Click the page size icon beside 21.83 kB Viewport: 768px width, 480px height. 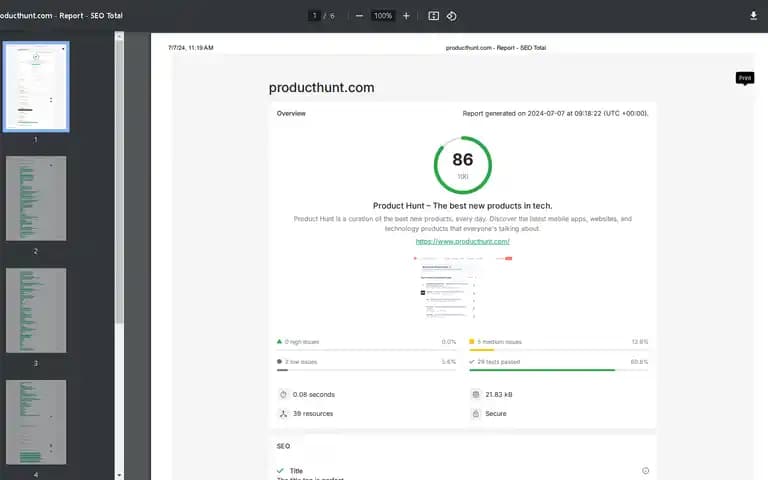click(x=476, y=394)
